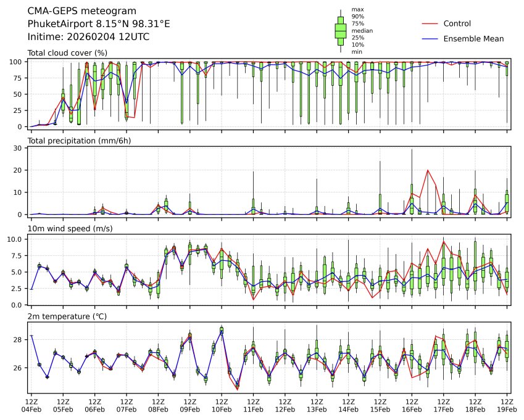
Task: Click the 'max' label in box-plot legend
Action: coord(357,10)
